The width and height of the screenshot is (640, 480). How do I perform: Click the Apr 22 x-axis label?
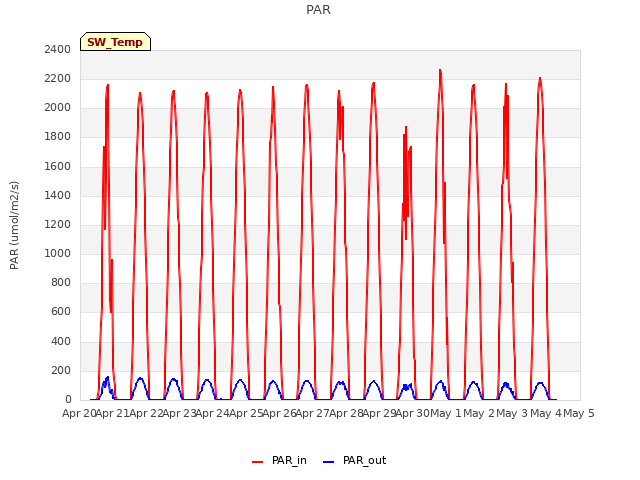146,413
